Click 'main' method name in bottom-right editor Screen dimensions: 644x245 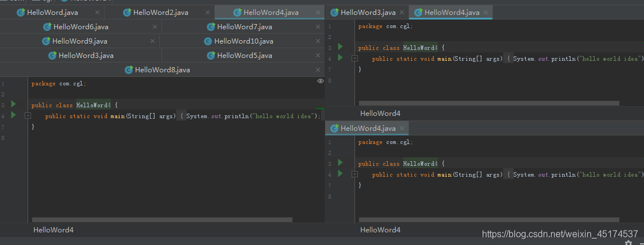[445, 174]
